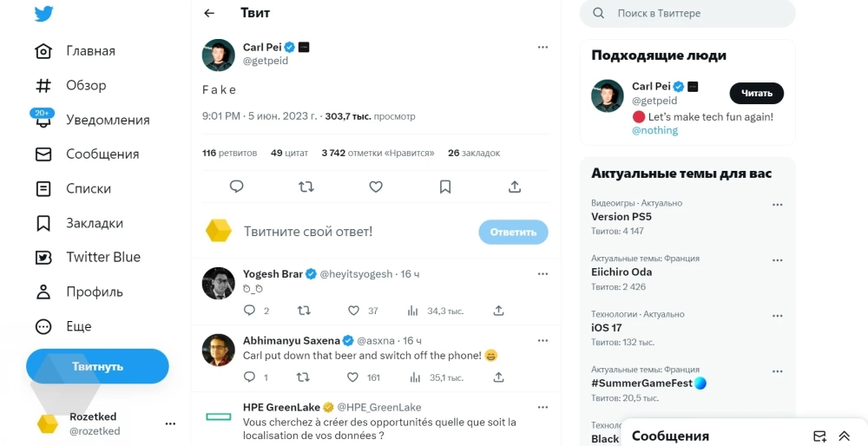Expand the Сообщения messages drawer
This screenshot has width=868, height=446.
(x=844, y=436)
